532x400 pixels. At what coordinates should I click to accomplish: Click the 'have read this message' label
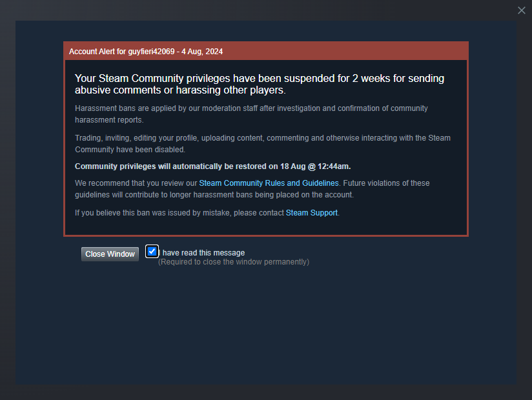[x=203, y=253]
